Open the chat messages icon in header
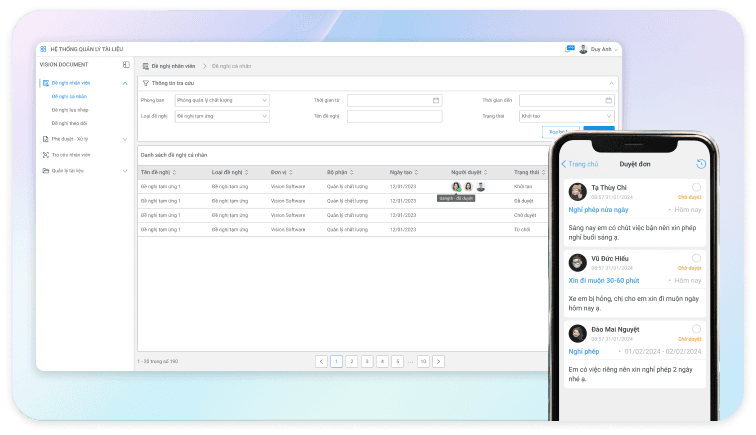Screen dimensions: 756x435 click(x=570, y=48)
